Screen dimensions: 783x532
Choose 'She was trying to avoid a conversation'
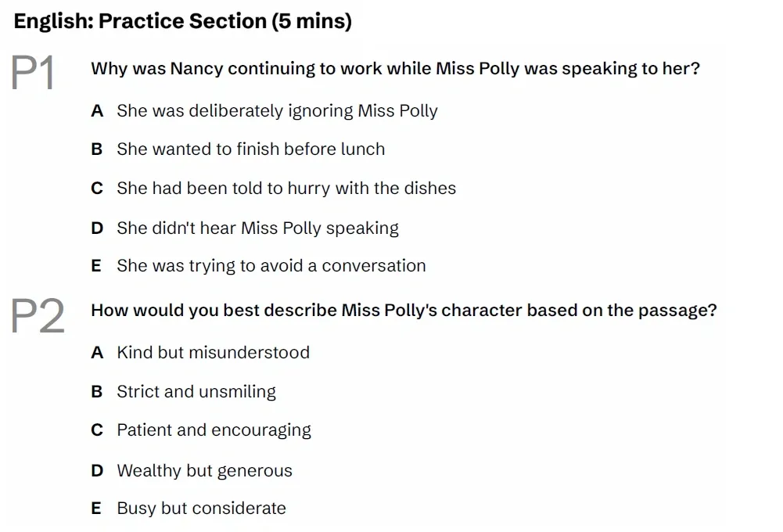pyautogui.click(x=271, y=266)
